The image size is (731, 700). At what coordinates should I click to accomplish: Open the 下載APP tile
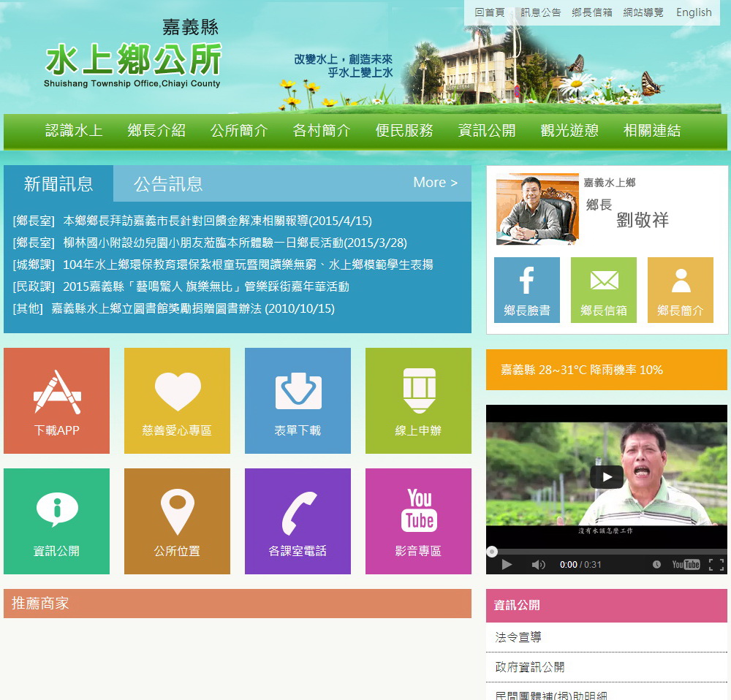click(56, 400)
